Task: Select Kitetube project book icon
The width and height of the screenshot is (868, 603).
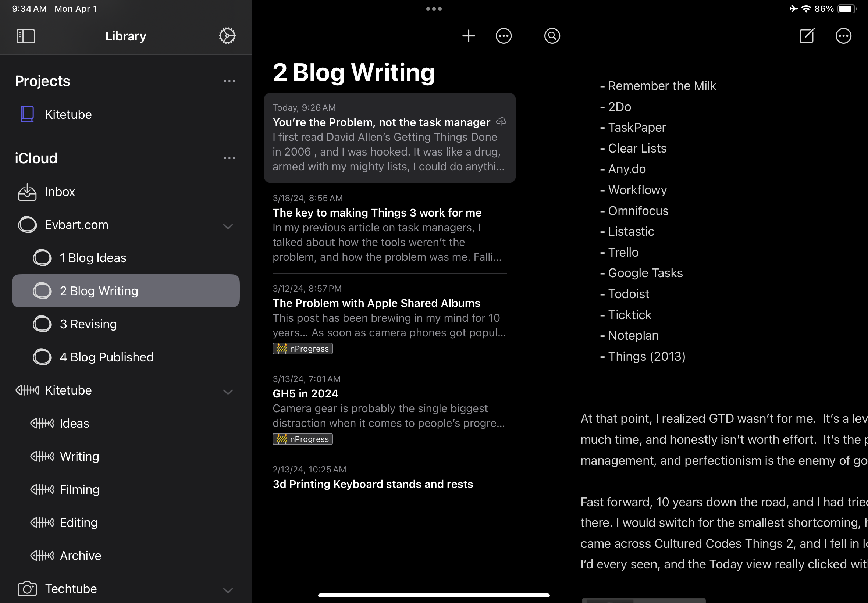Action: [27, 114]
